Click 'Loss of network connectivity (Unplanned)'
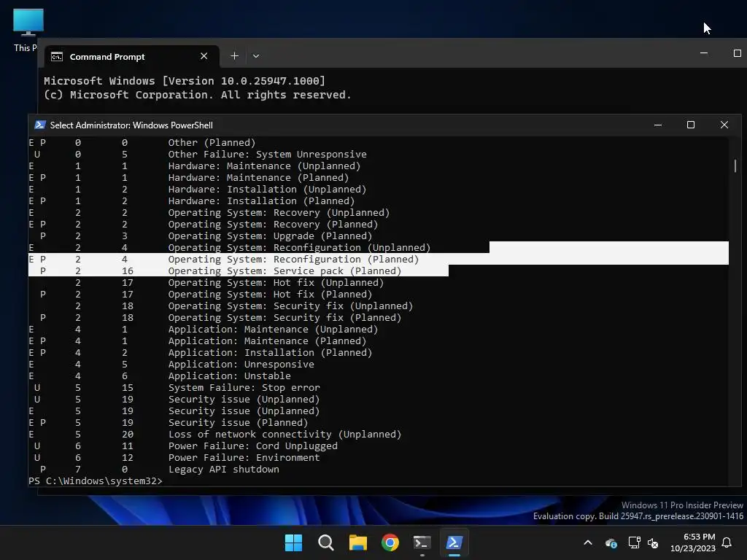Image resolution: width=747 pixels, height=560 pixels. click(285, 435)
